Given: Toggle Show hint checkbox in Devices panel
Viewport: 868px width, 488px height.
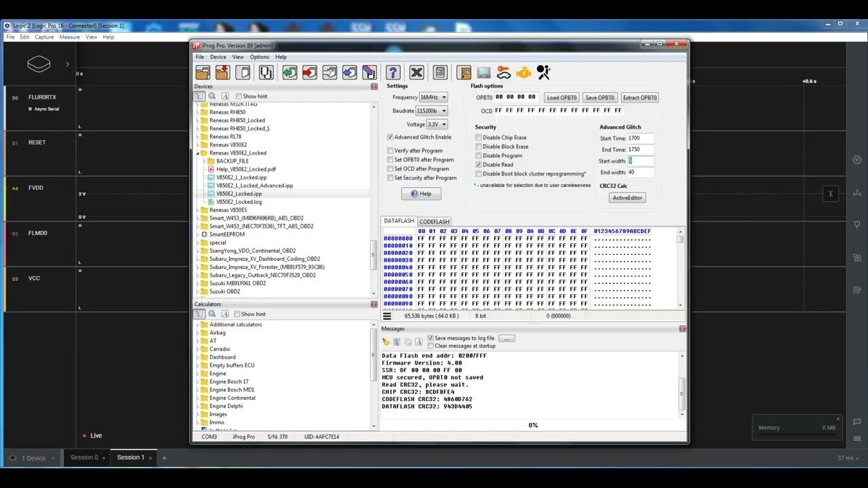Looking at the screenshot, I should click(x=237, y=96).
